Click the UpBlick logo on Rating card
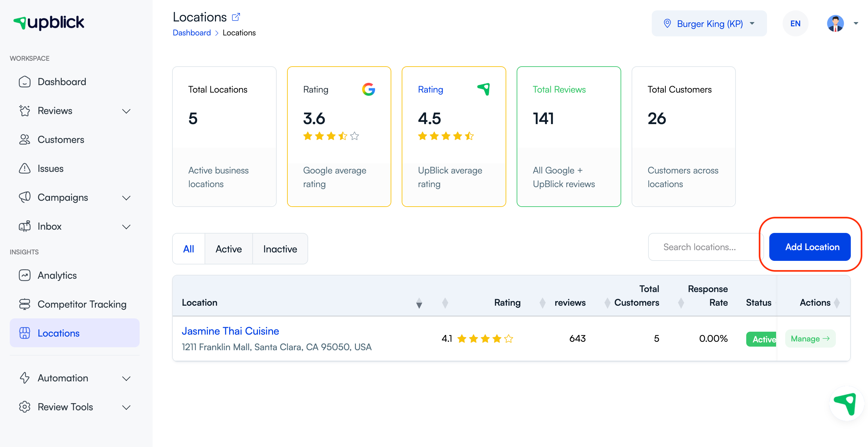Screen dimensions: 868x447 coord(484,89)
